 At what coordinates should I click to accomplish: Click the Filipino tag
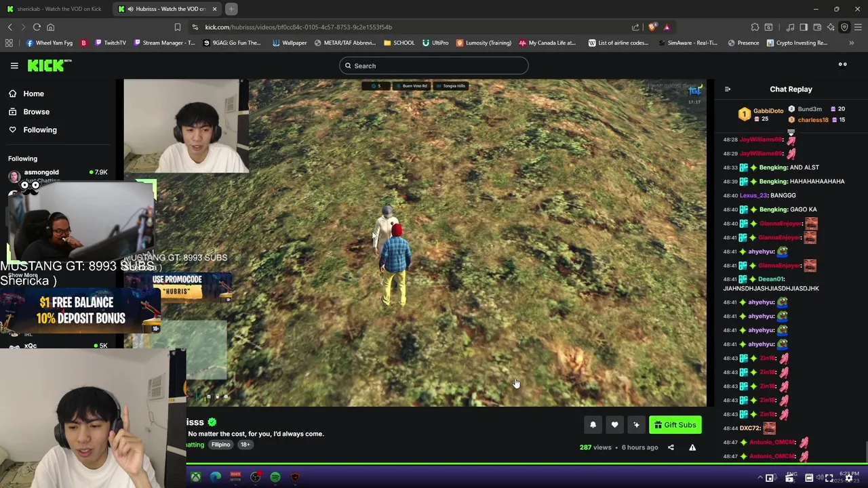point(220,445)
